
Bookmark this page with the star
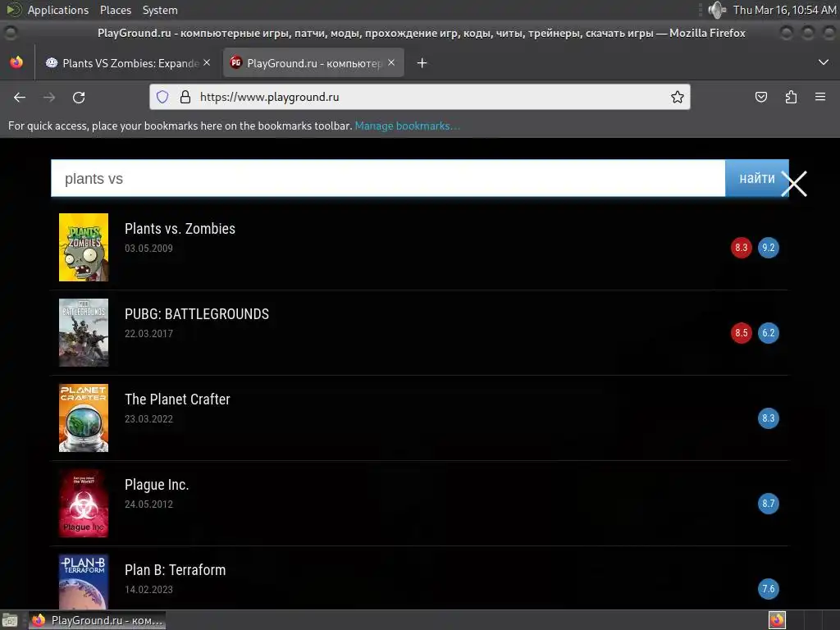point(677,97)
